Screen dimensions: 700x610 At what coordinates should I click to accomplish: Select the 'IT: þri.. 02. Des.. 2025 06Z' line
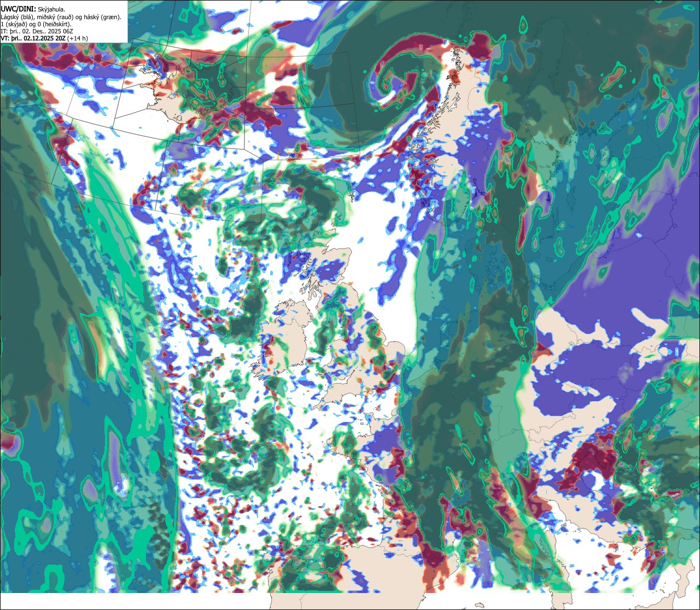coord(37,31)
